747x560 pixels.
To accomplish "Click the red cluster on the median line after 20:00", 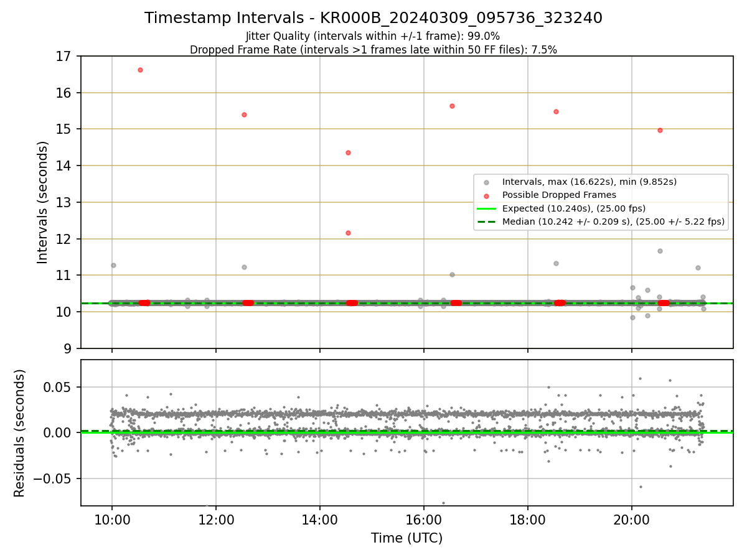I will pos(664,302).
